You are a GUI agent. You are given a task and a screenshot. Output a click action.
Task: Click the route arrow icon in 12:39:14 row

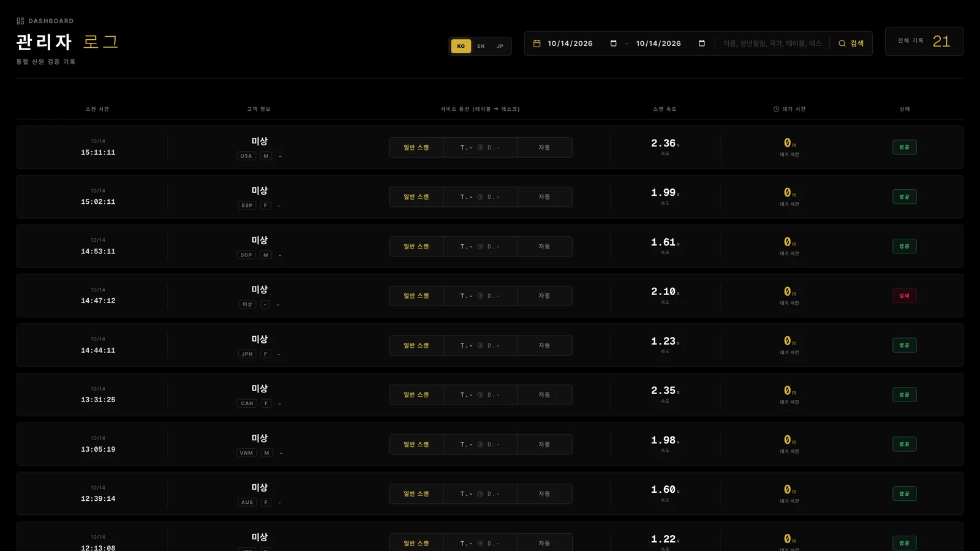tap(480, 494)
